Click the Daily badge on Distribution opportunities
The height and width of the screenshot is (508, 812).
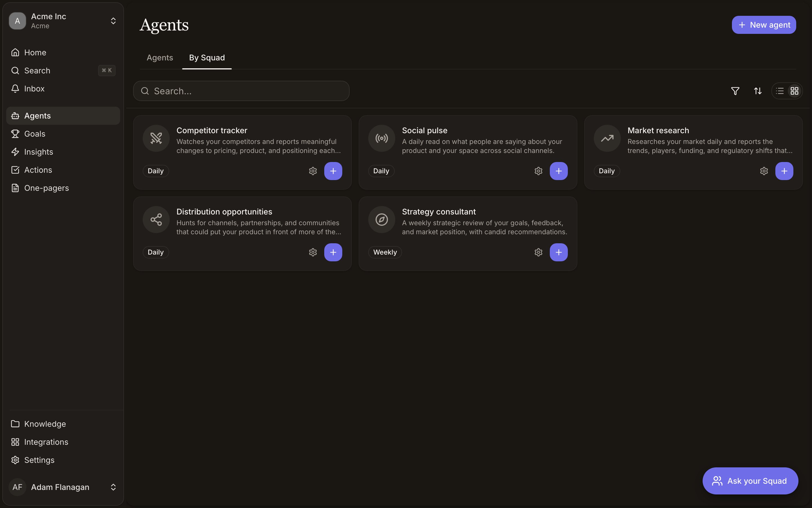point(156,252)
